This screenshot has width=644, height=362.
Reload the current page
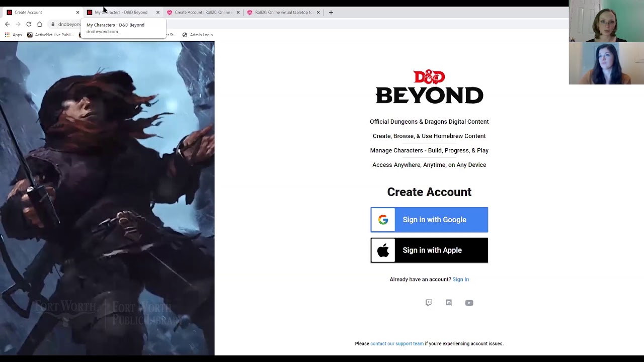pos(29,24)
